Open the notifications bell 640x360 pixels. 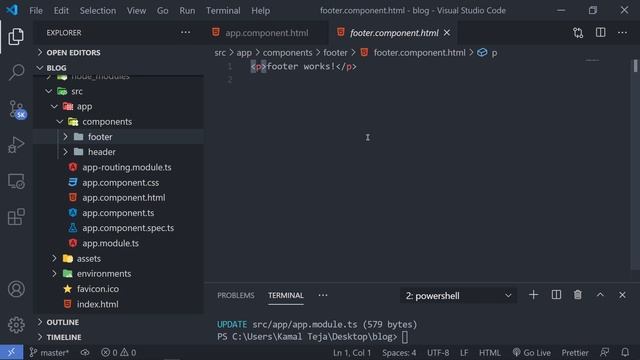(x=625, y=352)
